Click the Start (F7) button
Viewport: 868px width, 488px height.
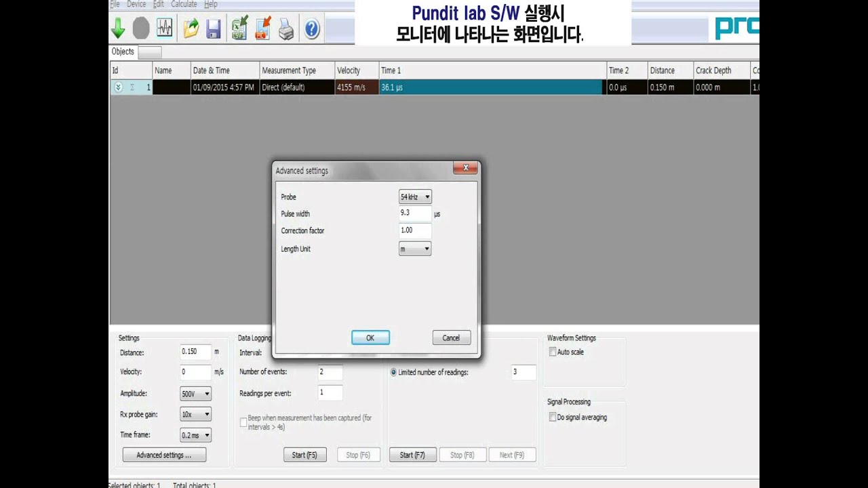(412, 455)
